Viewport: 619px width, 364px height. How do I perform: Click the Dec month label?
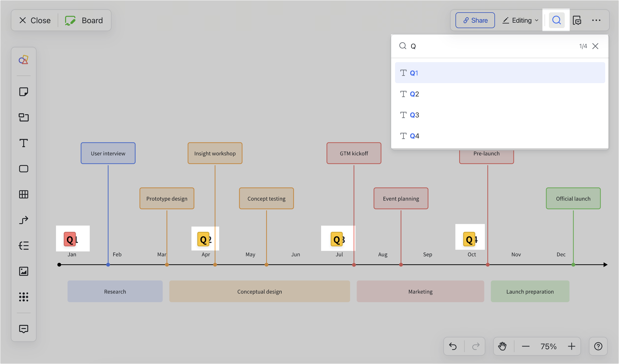[x=561, y=254]
